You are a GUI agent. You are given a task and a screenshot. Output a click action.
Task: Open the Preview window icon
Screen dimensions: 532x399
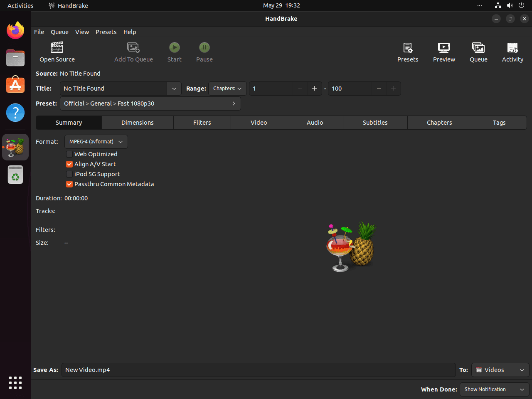[444, 47]
